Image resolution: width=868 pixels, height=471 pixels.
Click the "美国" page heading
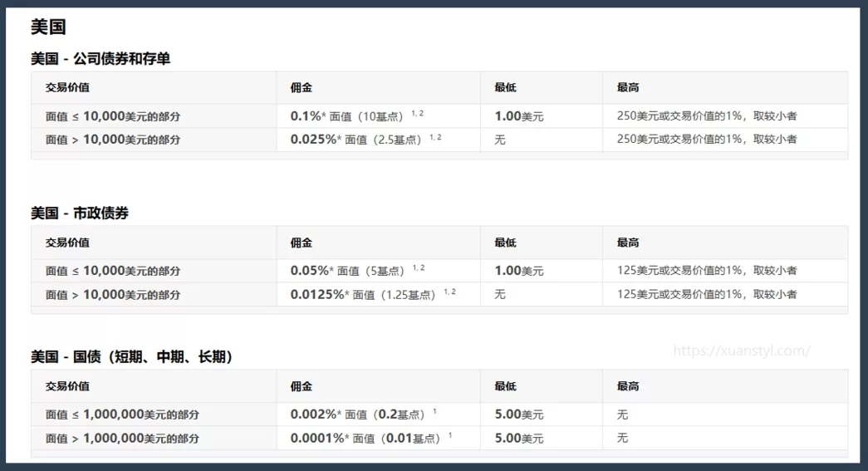pos(48,27)
